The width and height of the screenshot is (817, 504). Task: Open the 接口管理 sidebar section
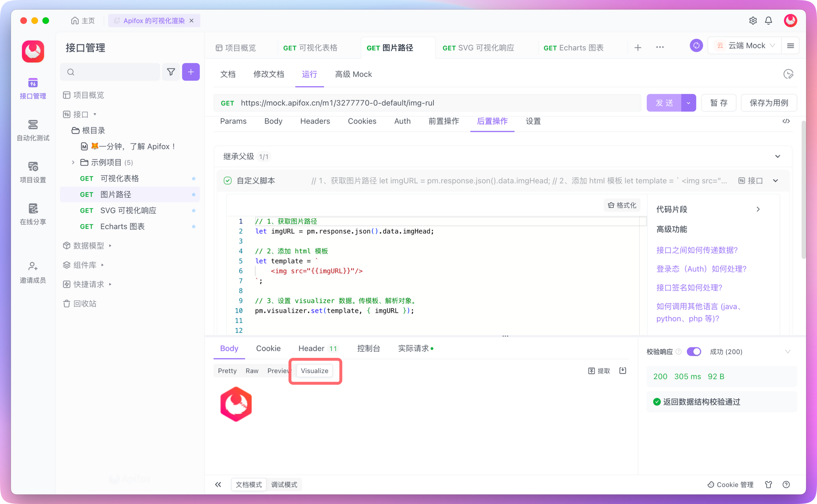pyautogui.click(x=33, y=89)
